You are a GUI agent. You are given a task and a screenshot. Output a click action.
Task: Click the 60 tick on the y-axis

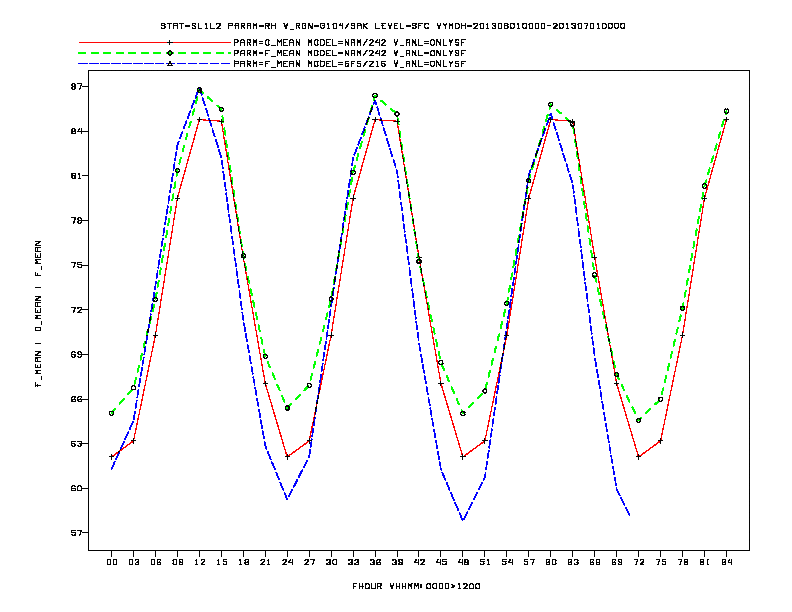76,488
